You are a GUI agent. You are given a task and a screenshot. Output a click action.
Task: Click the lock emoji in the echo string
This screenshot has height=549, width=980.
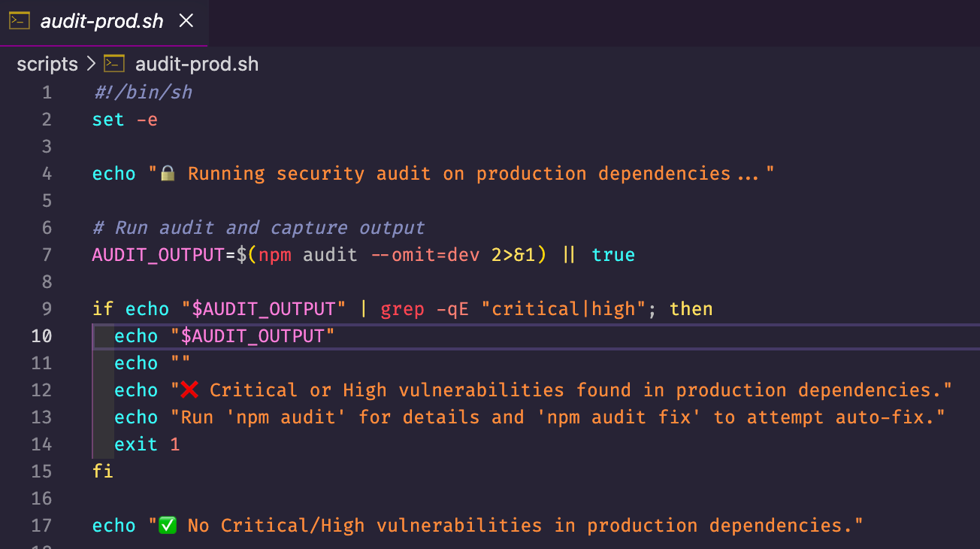coord(168,174)
